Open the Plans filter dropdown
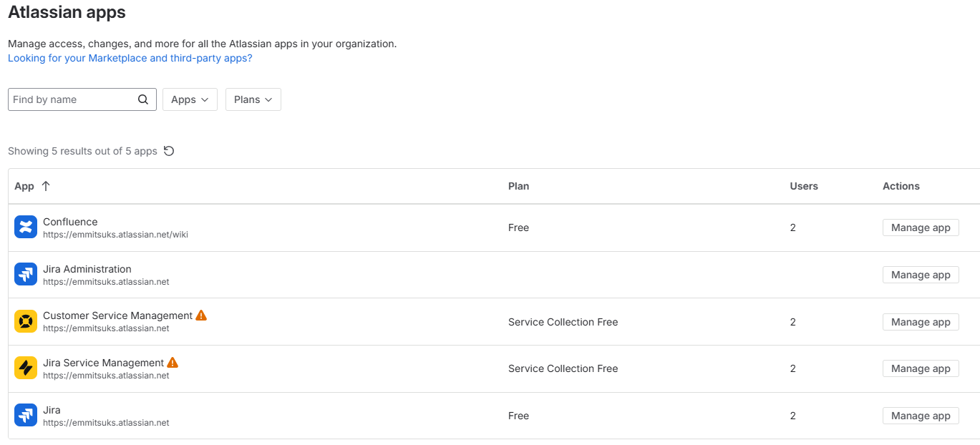The image size is (980, 445). coord(253,99)
